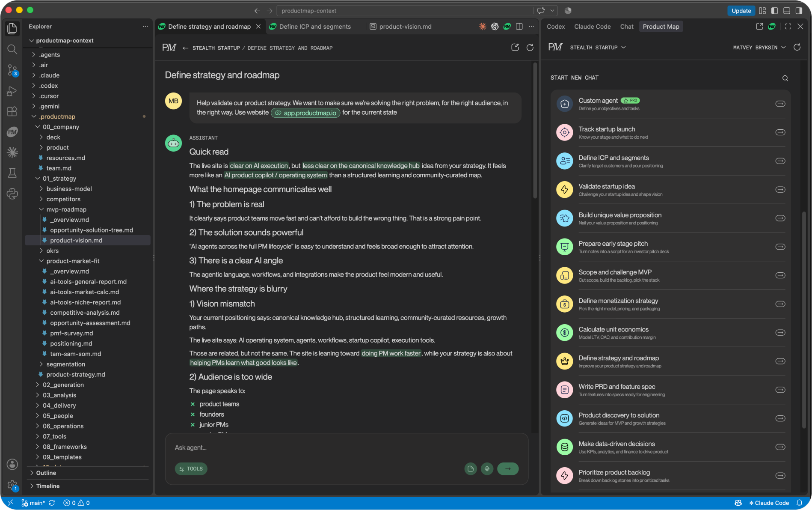Screen dimensions: 812x510
Task: Send the message with arrow button
Action: 508,469
